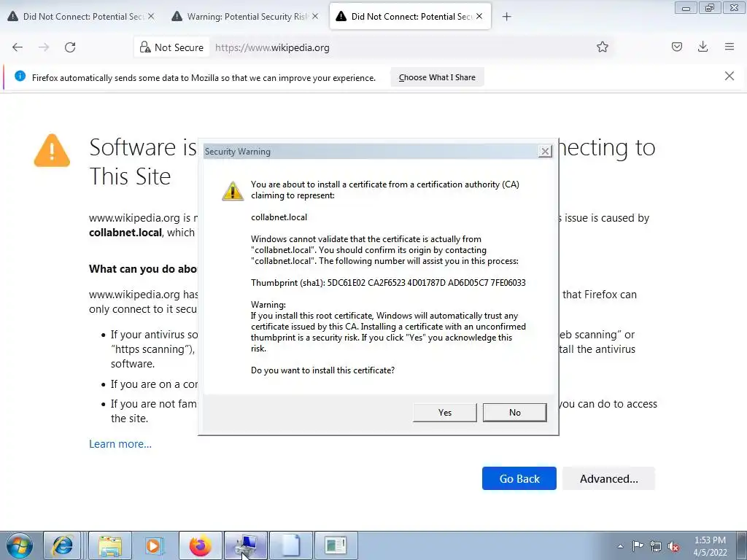The image size is (747, 560).
Task: Click the 'What can you do' heading
Action: (x=143, y=269)
